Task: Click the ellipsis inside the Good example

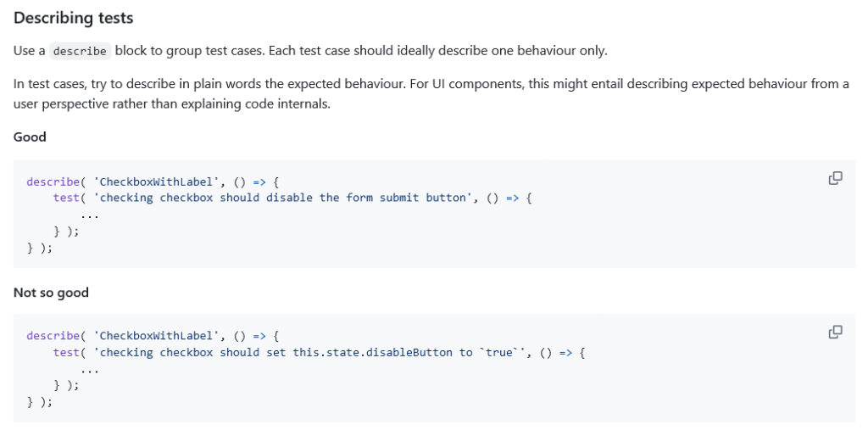Action: (90, 215)
